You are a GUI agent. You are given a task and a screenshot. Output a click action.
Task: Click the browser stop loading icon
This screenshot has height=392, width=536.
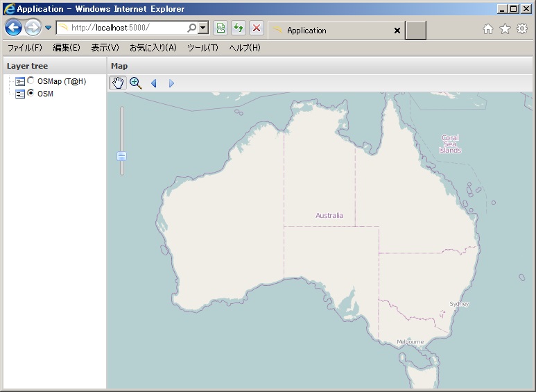pyautogui.click(x=257, y=28)
